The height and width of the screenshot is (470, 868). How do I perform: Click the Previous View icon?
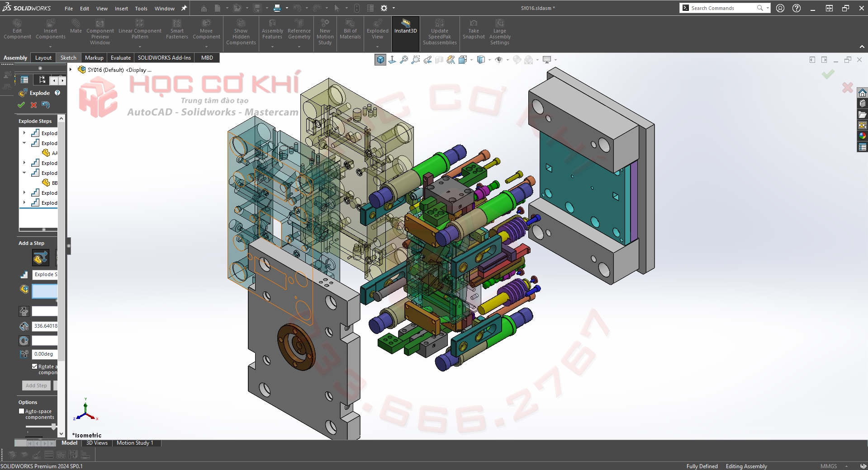click(427, 60)
